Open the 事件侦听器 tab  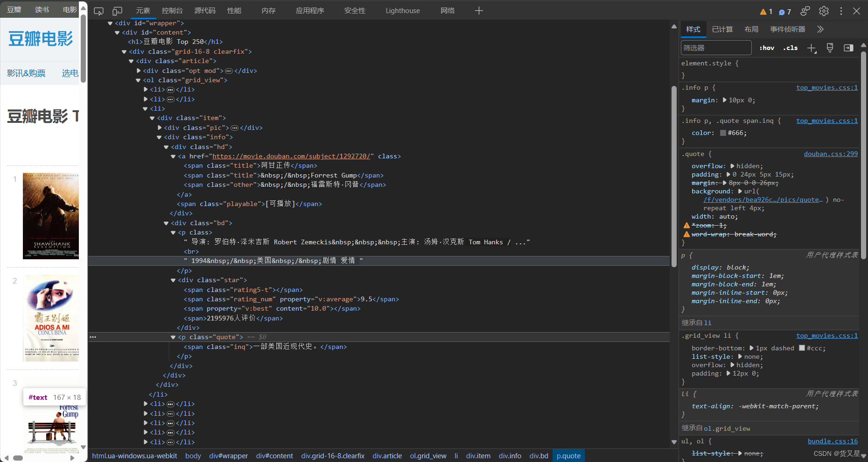[x=788, y=29]
